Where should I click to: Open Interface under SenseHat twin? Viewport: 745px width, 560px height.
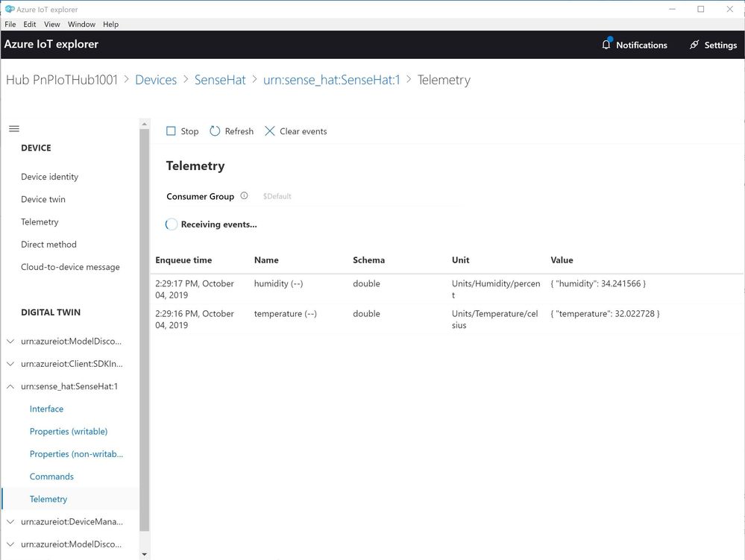click(46, 409)
